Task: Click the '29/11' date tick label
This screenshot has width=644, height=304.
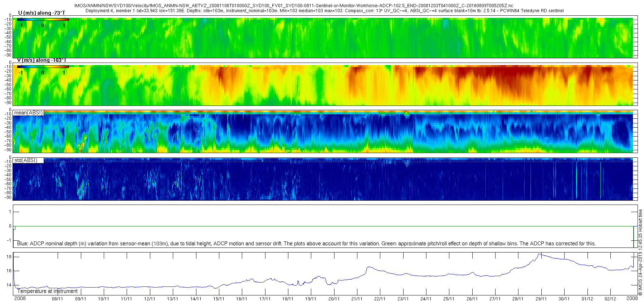Action: tap(541, 299)
